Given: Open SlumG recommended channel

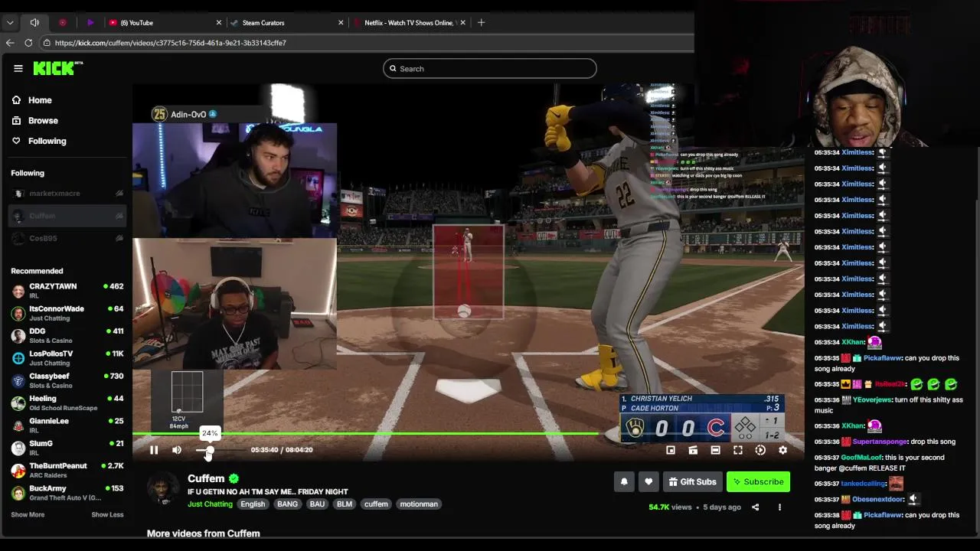Looking at the screenshot, I should (x=67, y=448).
